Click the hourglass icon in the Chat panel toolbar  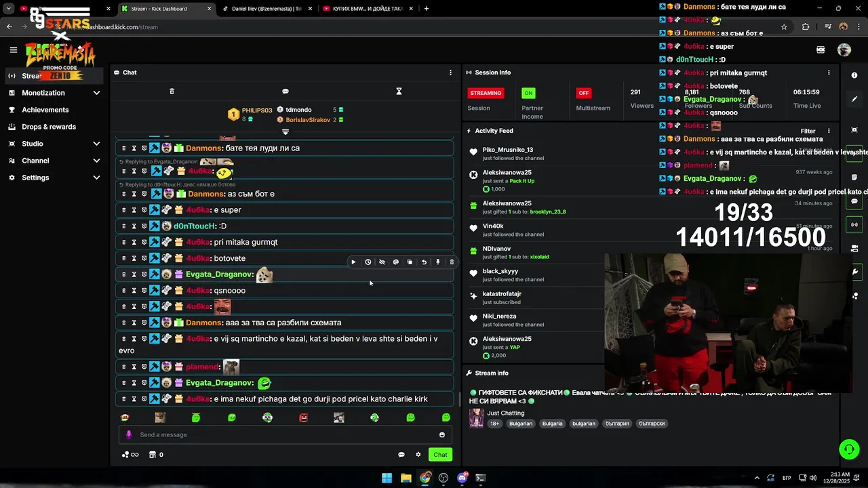coord(399,91)
